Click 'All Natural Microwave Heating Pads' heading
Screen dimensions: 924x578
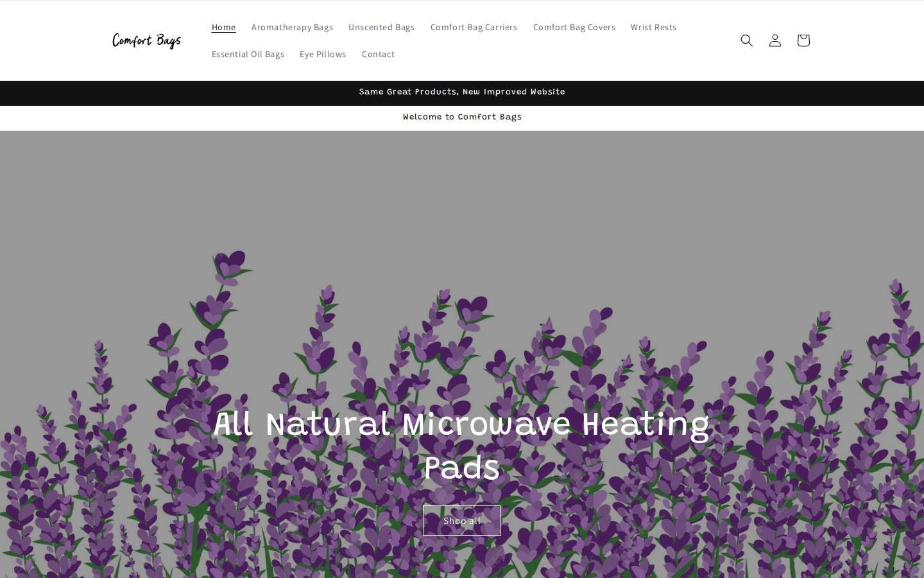[461, 446]
